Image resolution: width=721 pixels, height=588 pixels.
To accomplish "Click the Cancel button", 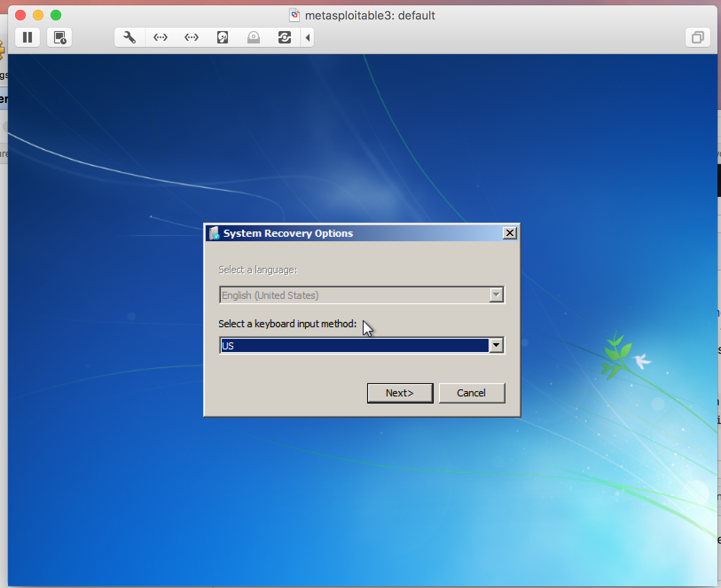I will point(472,393).
